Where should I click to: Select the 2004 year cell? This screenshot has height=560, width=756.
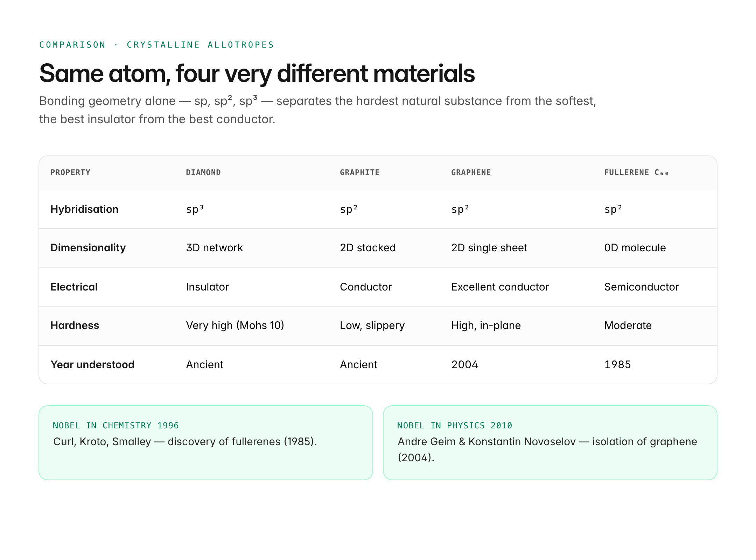(464, 365)
